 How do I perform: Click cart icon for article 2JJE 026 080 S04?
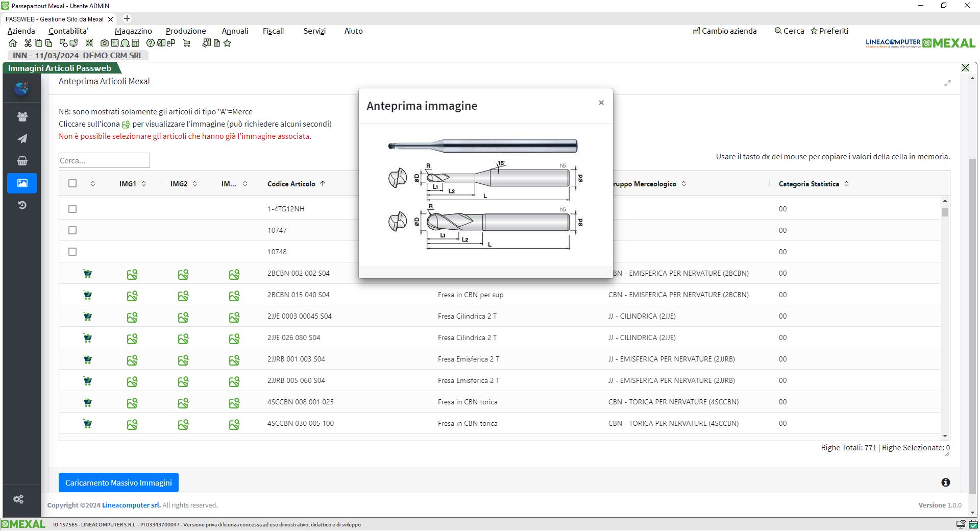pyautogui.click(x=87, y=338)
